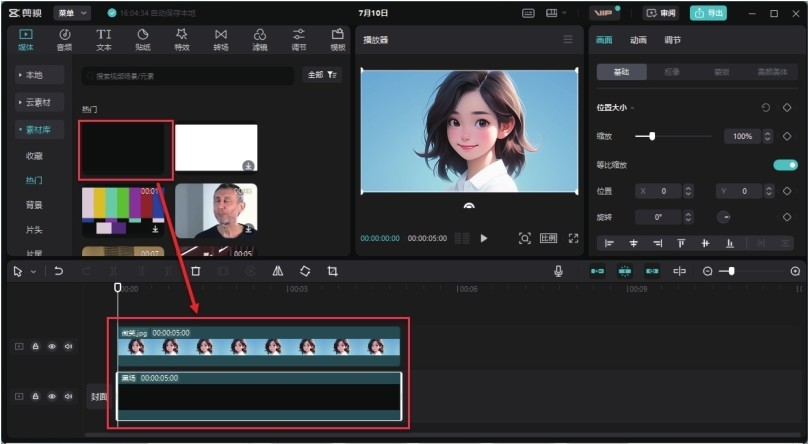
Task: Click the timeline zoom slider handle
Action: click(731, 271)
